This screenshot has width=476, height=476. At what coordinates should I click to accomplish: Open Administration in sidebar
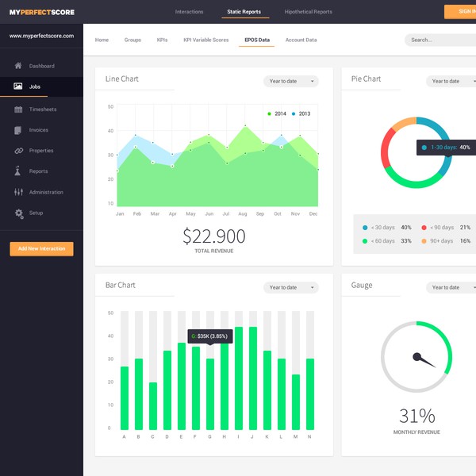coord(46,192)
